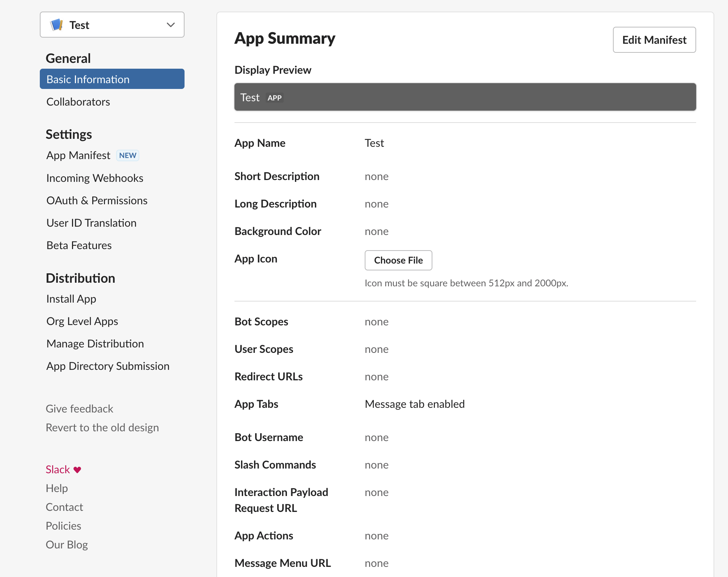
Task: View Beta Features options
Action: [x=79, y=245]
